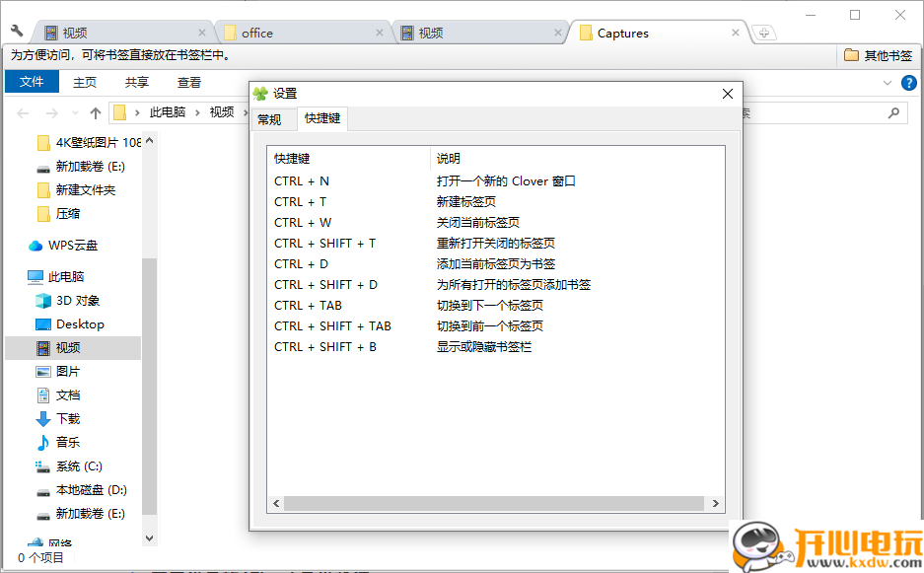Switch to the 常规 settings tab
This screenshot has height=573, width=924.
pos(269,119)
